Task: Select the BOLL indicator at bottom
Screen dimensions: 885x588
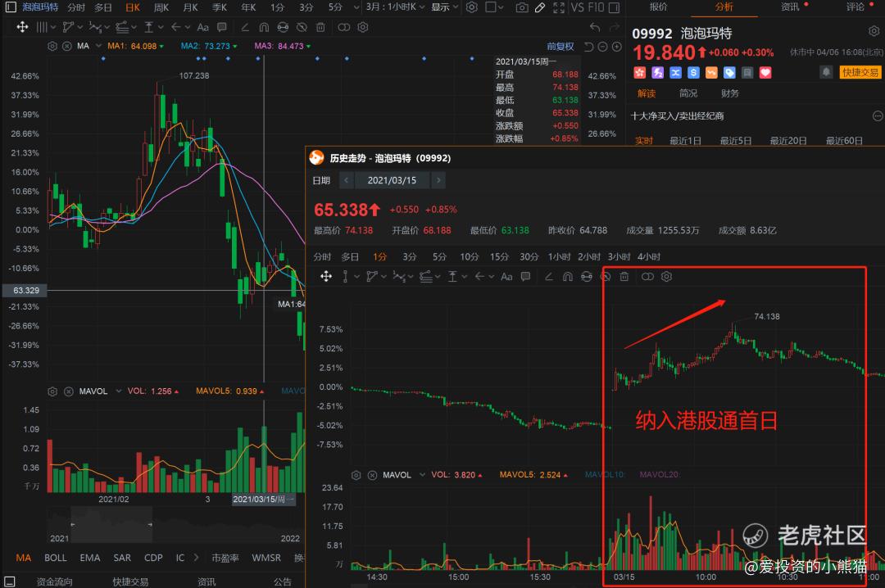Action: pos(56,558)
